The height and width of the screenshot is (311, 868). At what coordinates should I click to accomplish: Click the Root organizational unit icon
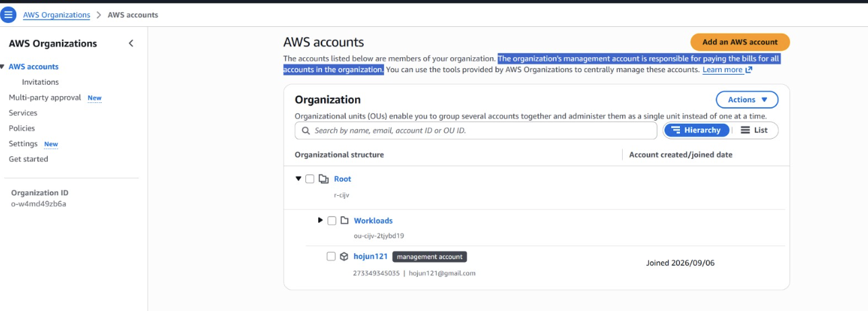pos(323,179)
